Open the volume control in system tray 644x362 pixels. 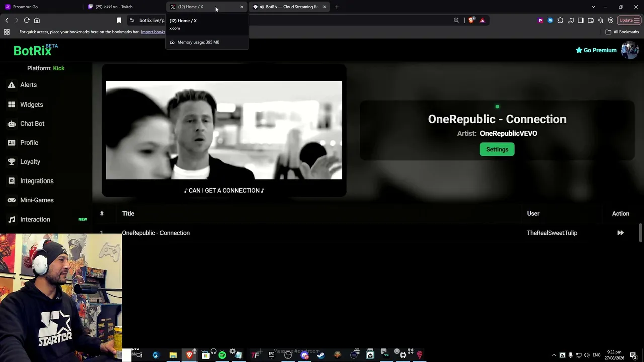[587, 355]
